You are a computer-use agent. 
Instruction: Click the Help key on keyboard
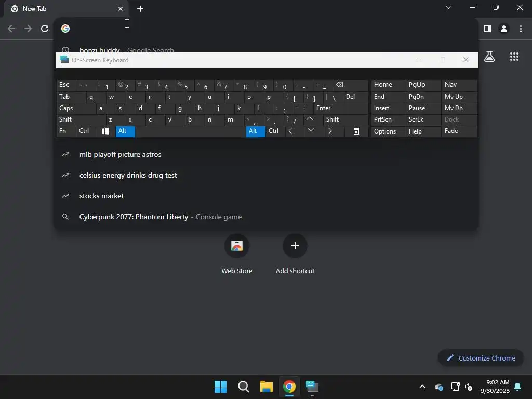(x=423, y=131)
